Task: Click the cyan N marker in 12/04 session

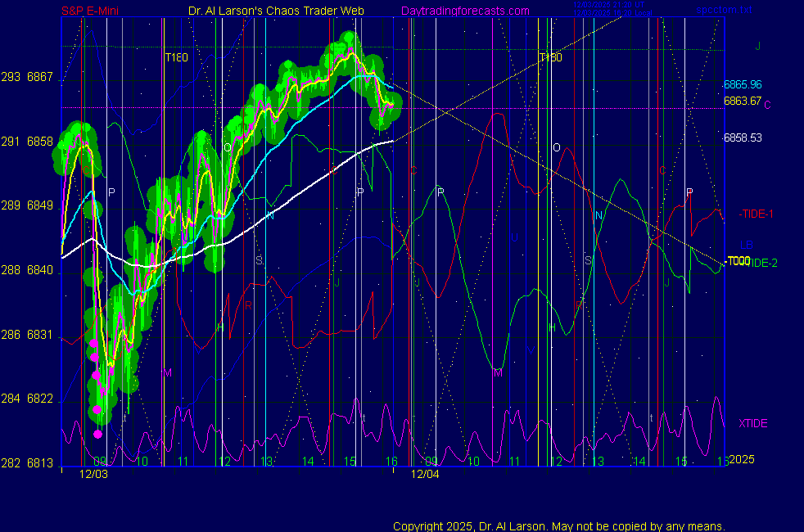Action: click(x=599, y=215)
